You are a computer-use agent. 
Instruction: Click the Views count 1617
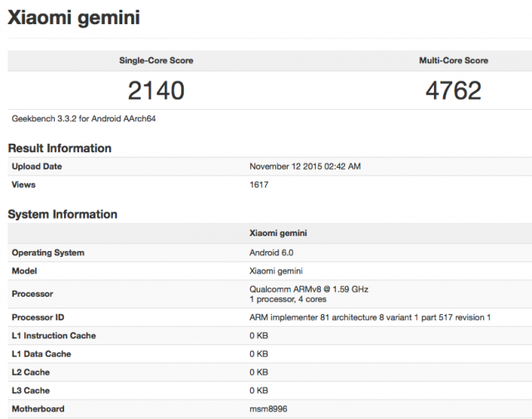coord(259,185)
